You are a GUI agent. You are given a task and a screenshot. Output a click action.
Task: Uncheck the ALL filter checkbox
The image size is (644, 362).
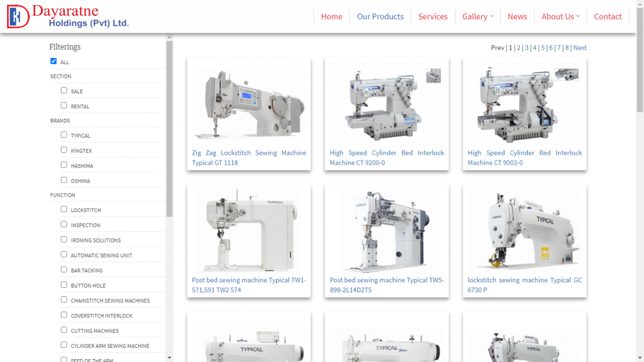53,62
